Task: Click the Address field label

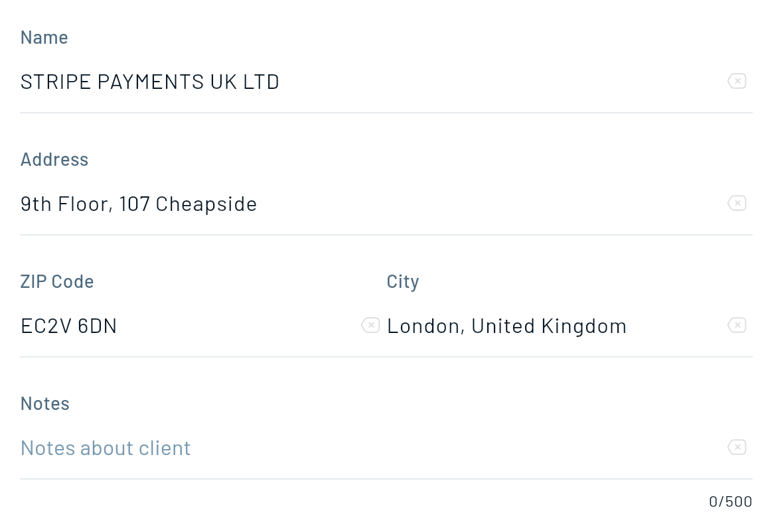Action: (54, 159)
